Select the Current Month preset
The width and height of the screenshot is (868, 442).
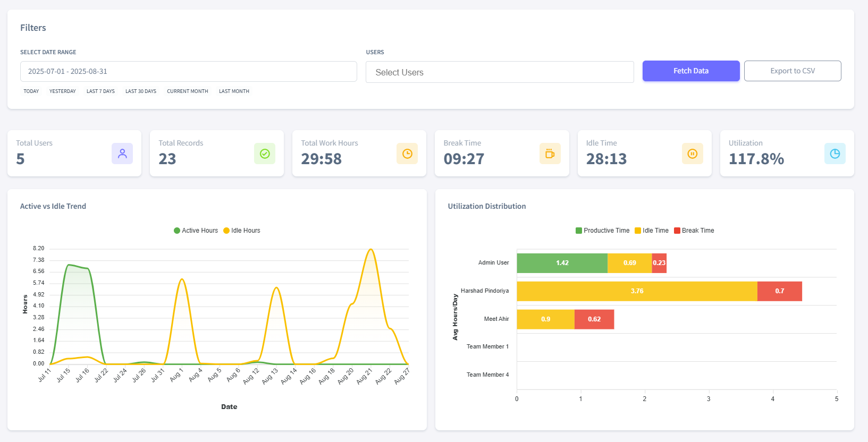tap(187, 91)
